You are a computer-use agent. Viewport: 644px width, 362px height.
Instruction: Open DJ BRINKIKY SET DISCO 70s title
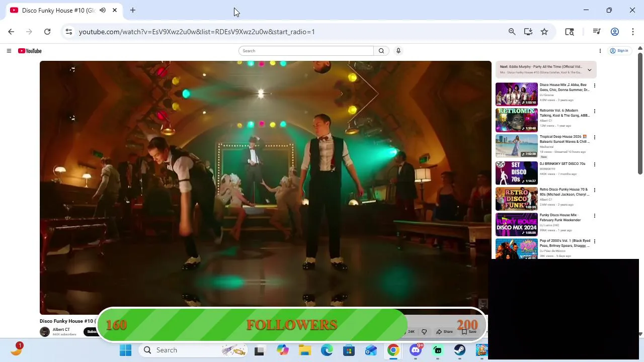(x=562, y=164)
